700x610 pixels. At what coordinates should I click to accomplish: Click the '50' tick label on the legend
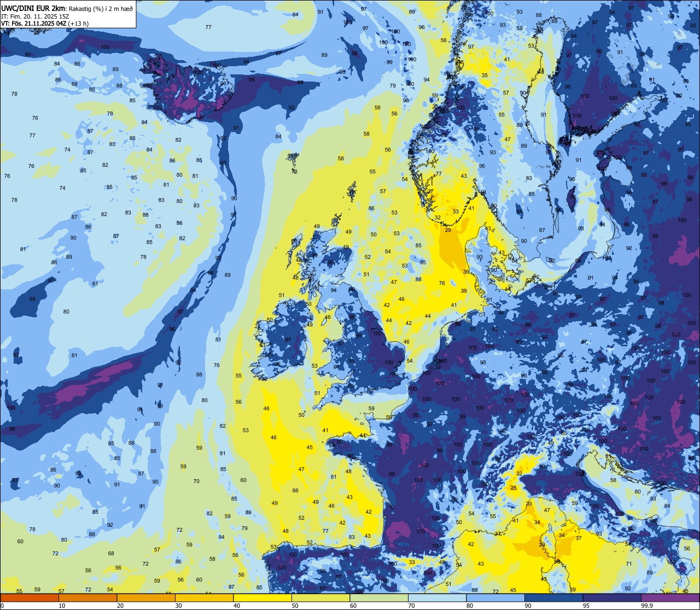click(295, 606)
